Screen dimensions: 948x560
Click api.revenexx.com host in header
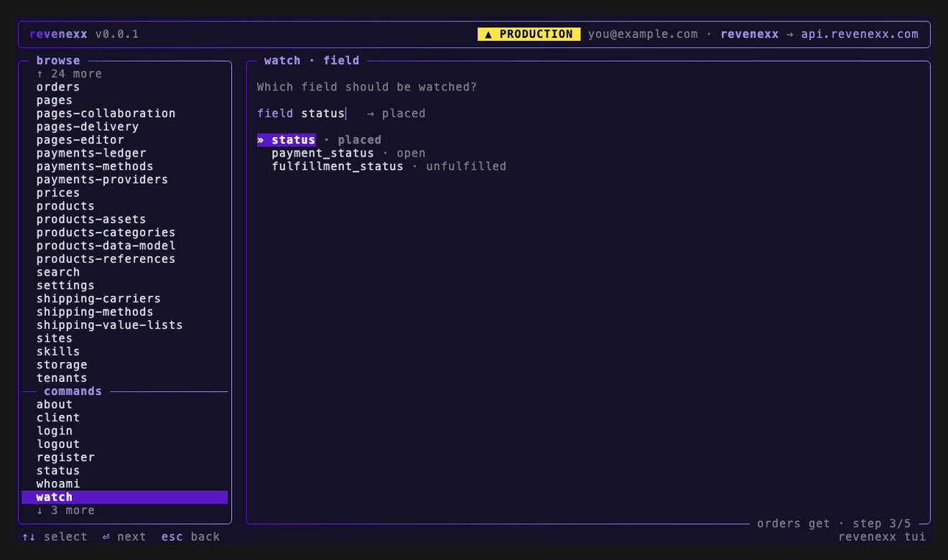coord(860,34)
